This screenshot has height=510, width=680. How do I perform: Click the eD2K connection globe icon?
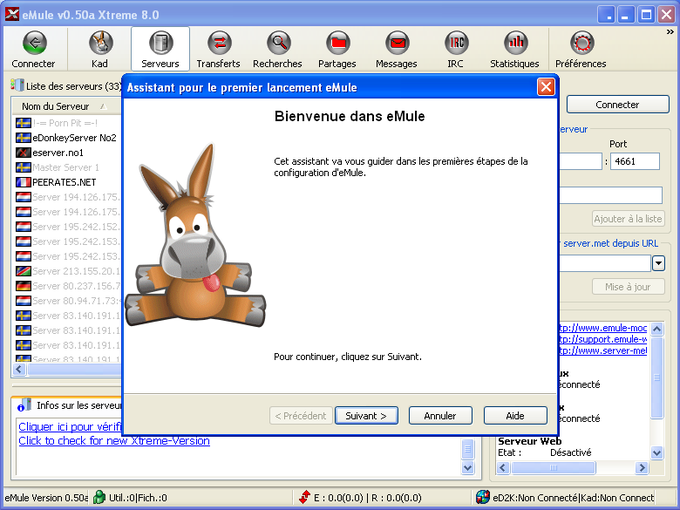point(483,497)
